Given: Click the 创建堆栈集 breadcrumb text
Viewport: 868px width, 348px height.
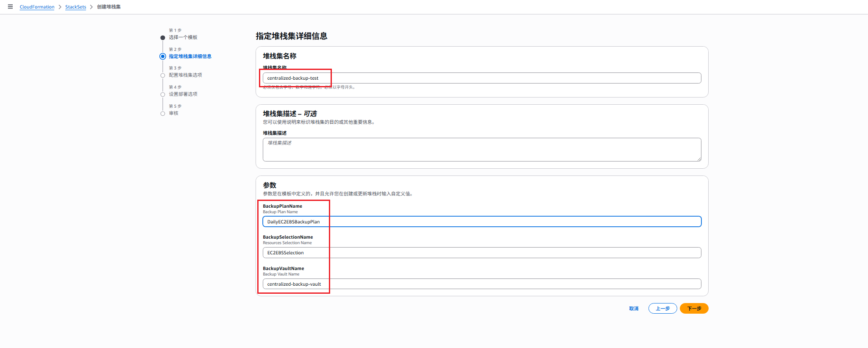Looking at the screenshot, I should (108, 7).
